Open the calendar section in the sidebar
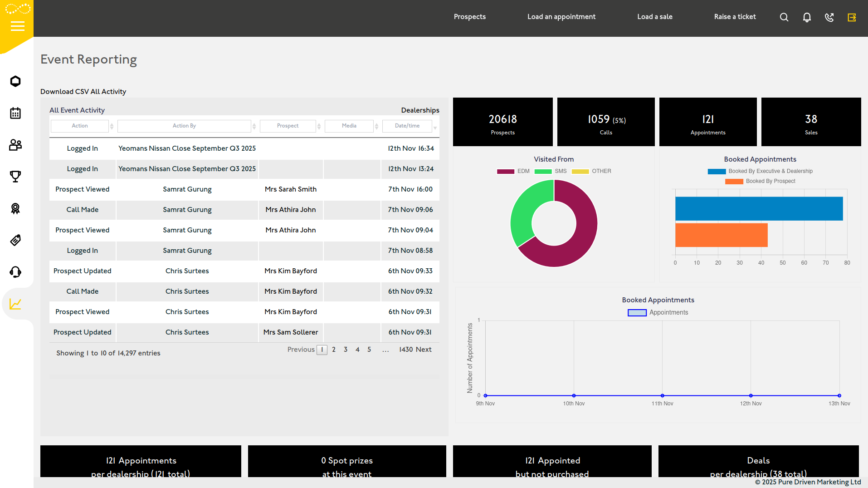This screenshot has height=488, width=868. point(15,113)
